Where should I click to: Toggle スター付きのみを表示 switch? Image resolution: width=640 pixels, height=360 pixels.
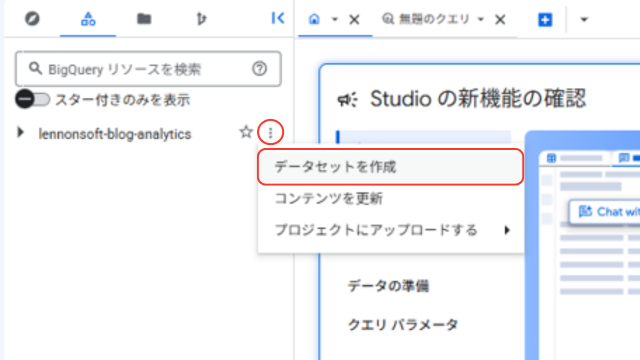pyautogui.click(x=33, y=99)
